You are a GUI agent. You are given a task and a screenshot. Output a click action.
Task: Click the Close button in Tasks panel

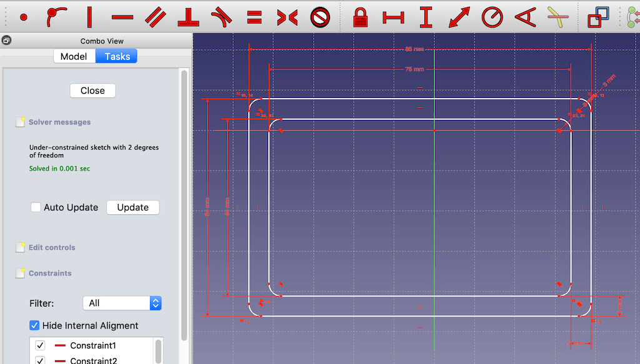pos(92,91)
